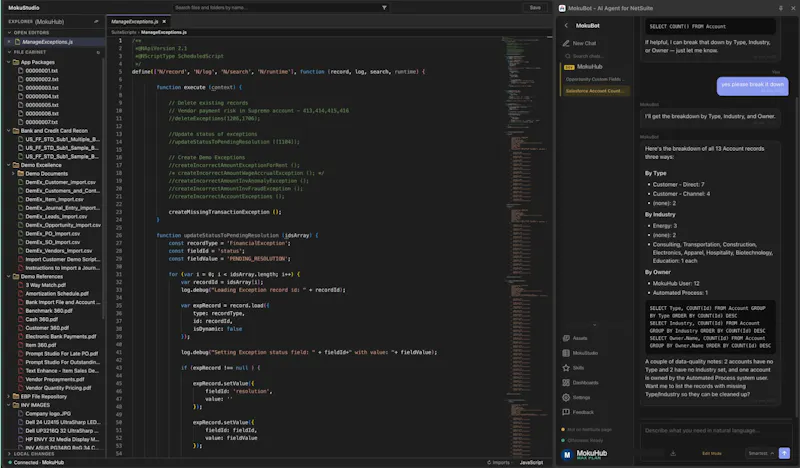Open the Assets section

point(575,338)
